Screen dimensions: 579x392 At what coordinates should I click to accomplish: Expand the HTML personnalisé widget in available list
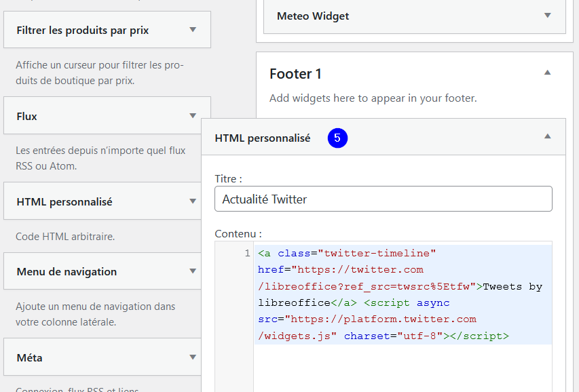(x=192, y=201)
